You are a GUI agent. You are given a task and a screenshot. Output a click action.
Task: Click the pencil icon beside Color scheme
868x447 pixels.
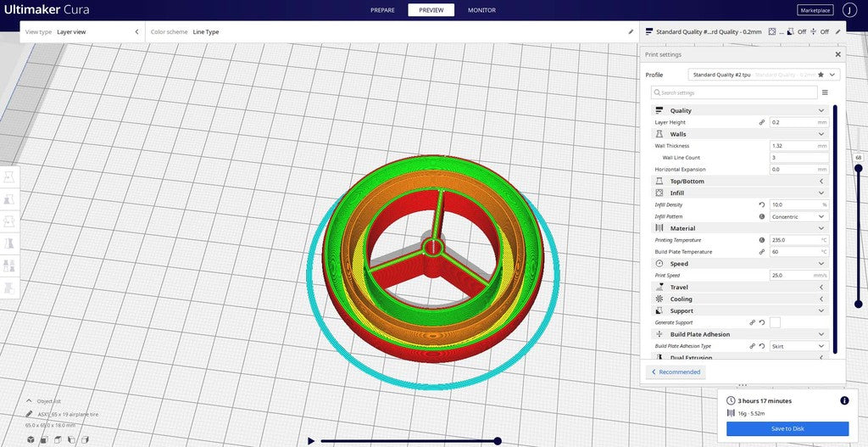click(x=631, y=32)
